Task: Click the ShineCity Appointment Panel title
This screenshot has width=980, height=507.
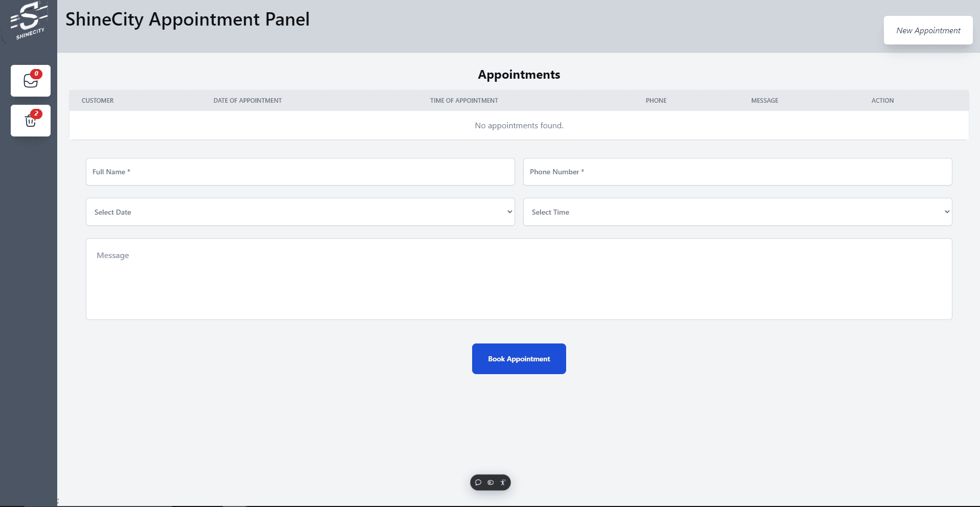Action: 188,19
